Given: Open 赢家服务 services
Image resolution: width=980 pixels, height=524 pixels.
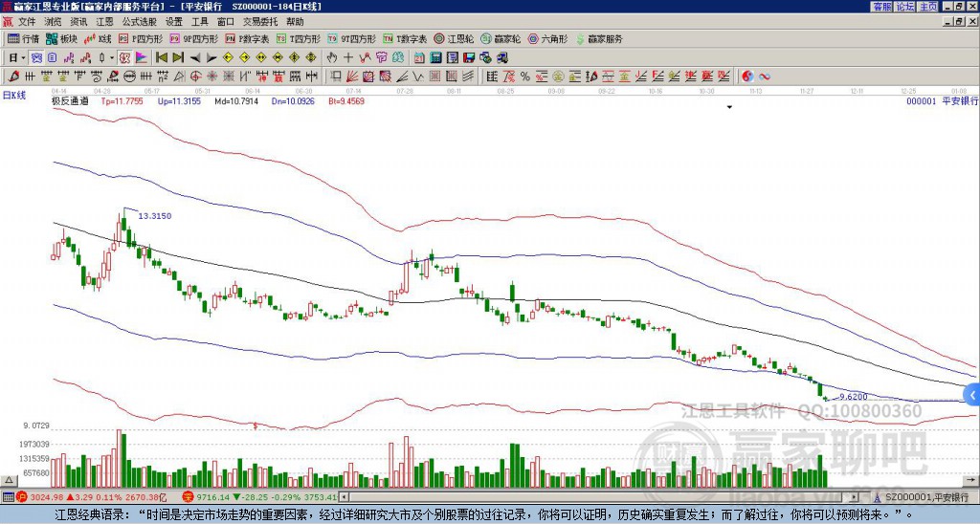Looking at the screenshot, I should pyautogui.click(x=599, y=39).
